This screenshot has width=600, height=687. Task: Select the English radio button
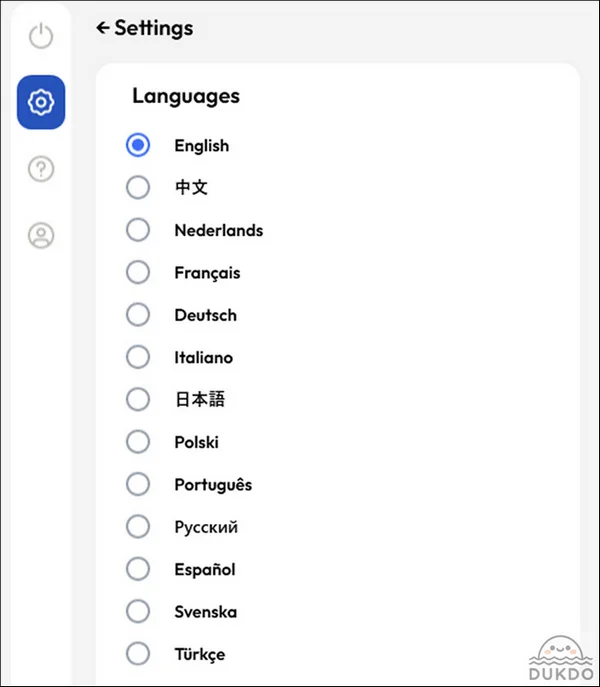tap(138, 145)
